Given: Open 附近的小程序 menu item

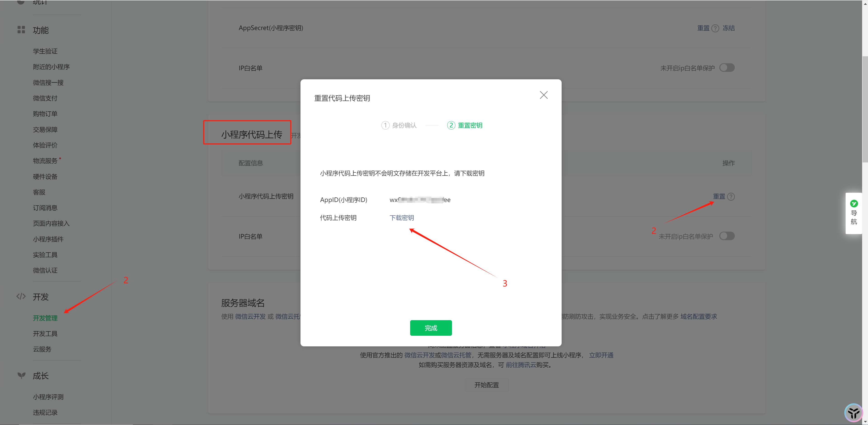Looking at the screenshot, I should pyautogui.click(x=51, y=67).
